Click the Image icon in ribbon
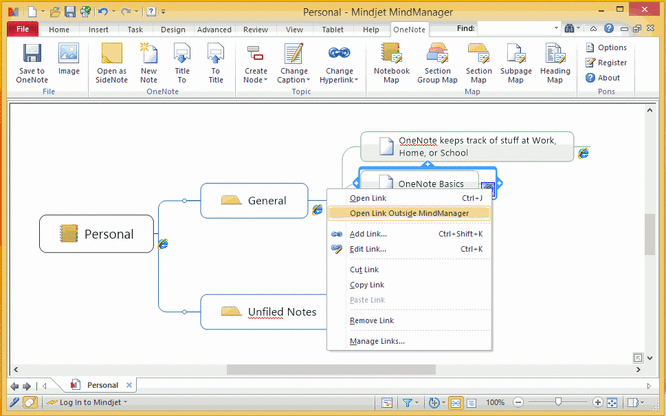 coord(68,59)
